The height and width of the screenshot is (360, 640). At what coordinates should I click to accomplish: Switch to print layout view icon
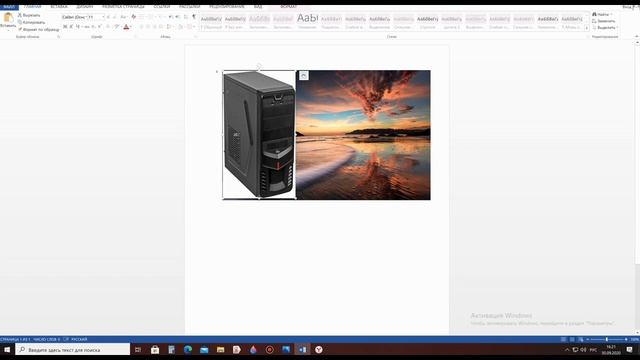[x=572, y=340]
